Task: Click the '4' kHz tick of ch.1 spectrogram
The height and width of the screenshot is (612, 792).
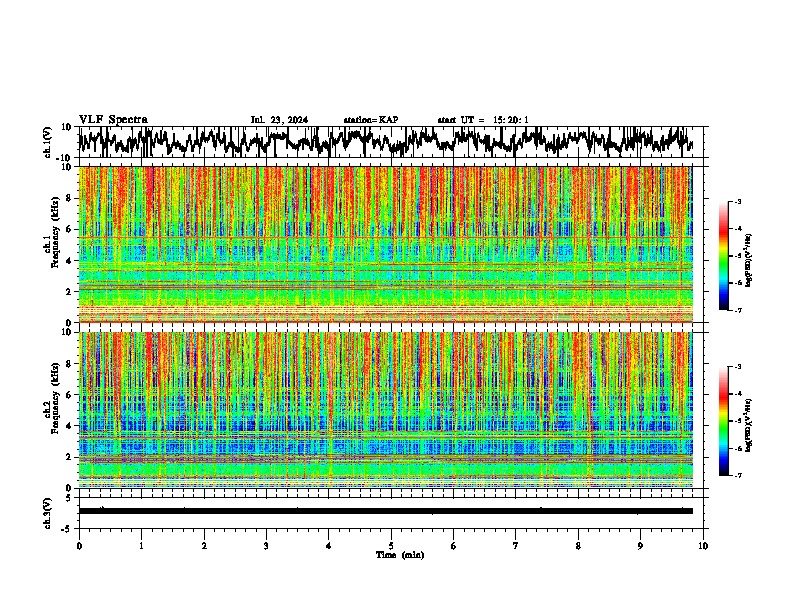Action: pyautogui.click(x=69, y=261)
